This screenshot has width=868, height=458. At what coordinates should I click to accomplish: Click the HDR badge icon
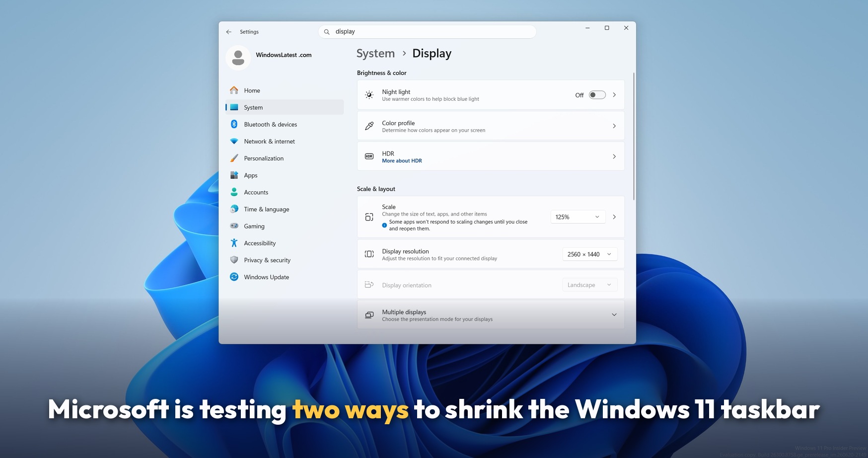(369, 156)
